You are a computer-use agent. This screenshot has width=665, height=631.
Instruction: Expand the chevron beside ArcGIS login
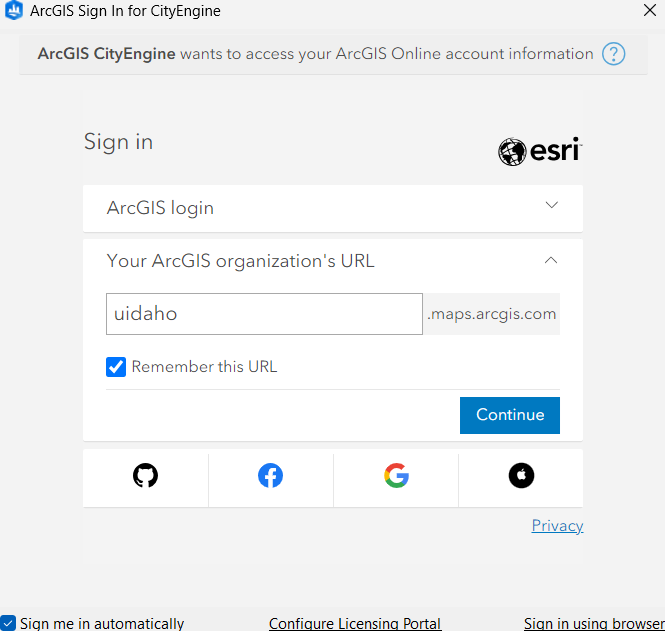(x=551, y=206)
